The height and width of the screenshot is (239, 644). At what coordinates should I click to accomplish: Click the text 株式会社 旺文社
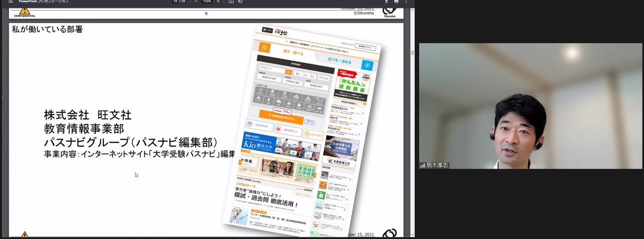tap(88, 115)
